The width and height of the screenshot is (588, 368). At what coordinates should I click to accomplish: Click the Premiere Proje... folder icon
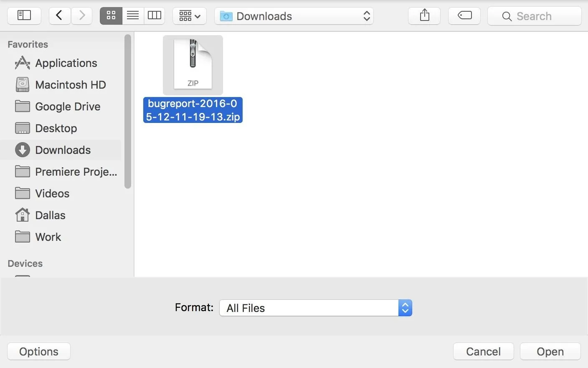tap(23, 171)
